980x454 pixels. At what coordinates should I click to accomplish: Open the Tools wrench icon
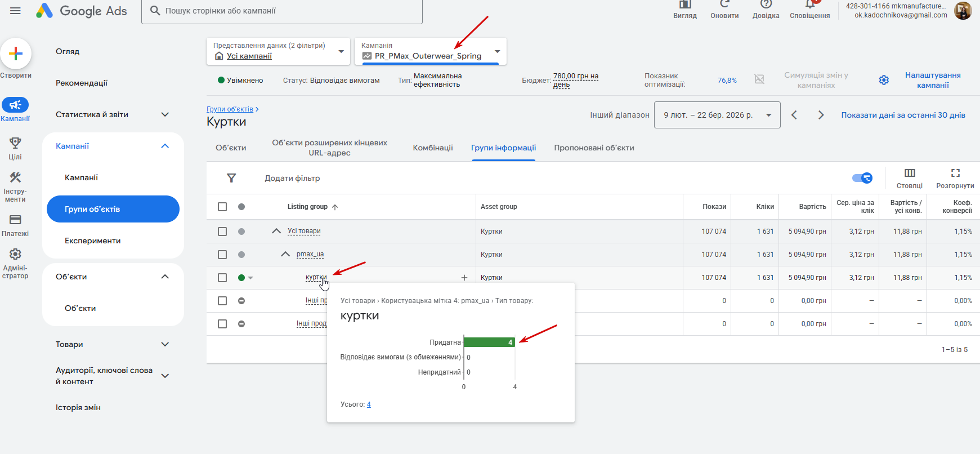15,178
